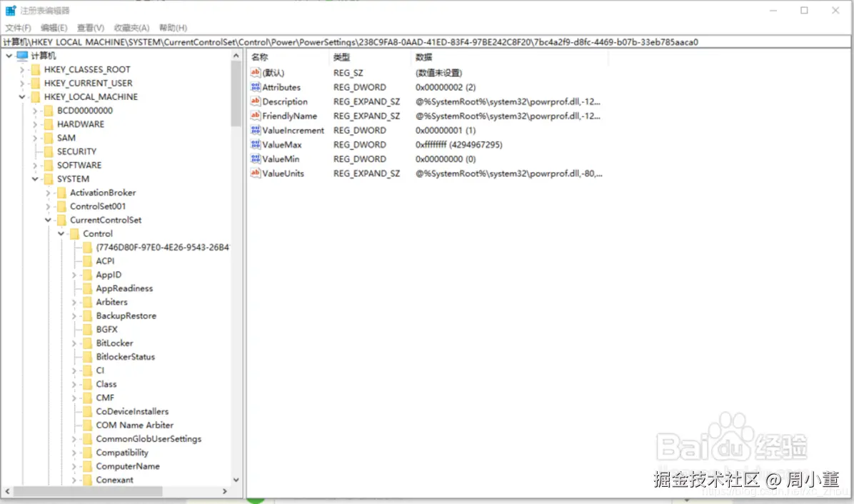The width and height of the screenshot is (854, 504).
Task: Click the Registry Editor app icon in title bar
Action: (10, 10)
